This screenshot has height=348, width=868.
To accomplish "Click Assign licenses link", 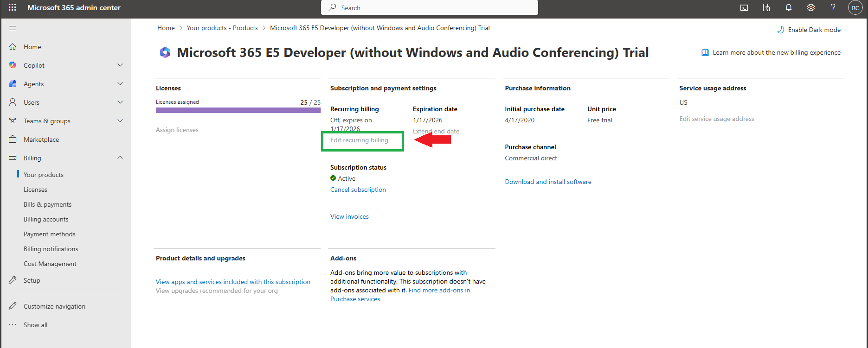I will click(177, 130).
